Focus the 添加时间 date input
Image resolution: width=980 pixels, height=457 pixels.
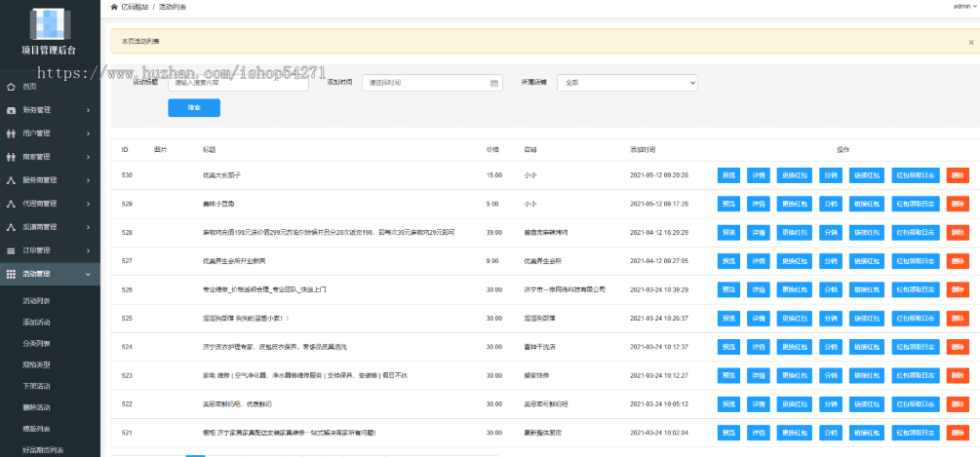(433, 83)
